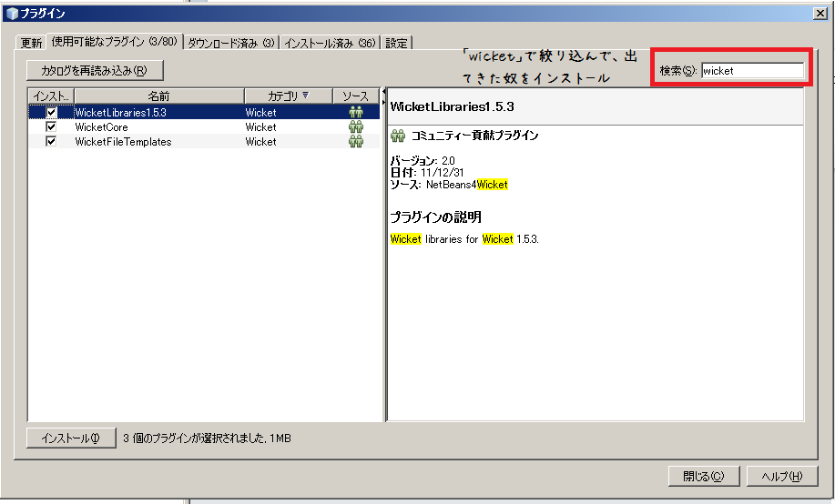The width and height of the screenshot is (835, 504).
Task: Switch to the 更新 tab
Action: (31, 43)
